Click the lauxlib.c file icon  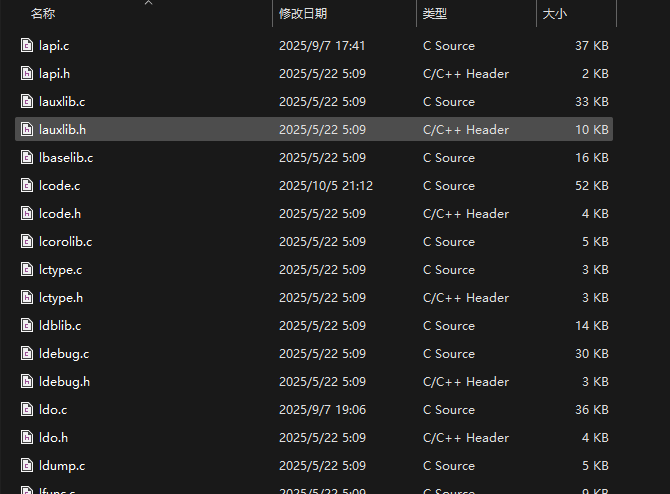[28, 102]
